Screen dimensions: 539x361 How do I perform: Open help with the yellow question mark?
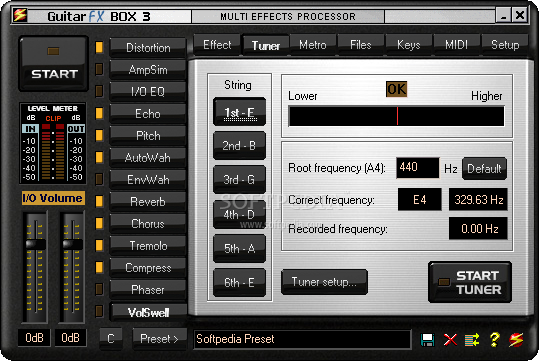pyautogui.click(x=494, y=340)
